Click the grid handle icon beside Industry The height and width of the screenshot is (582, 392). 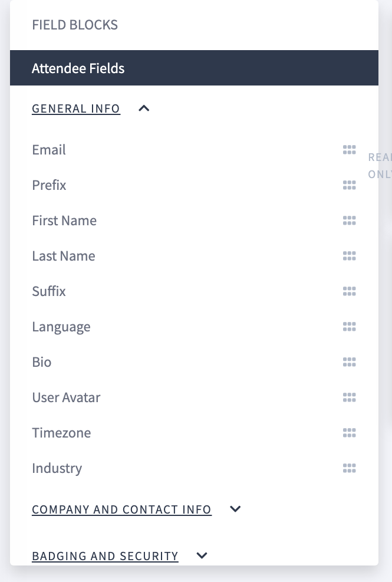pos(349,468)
